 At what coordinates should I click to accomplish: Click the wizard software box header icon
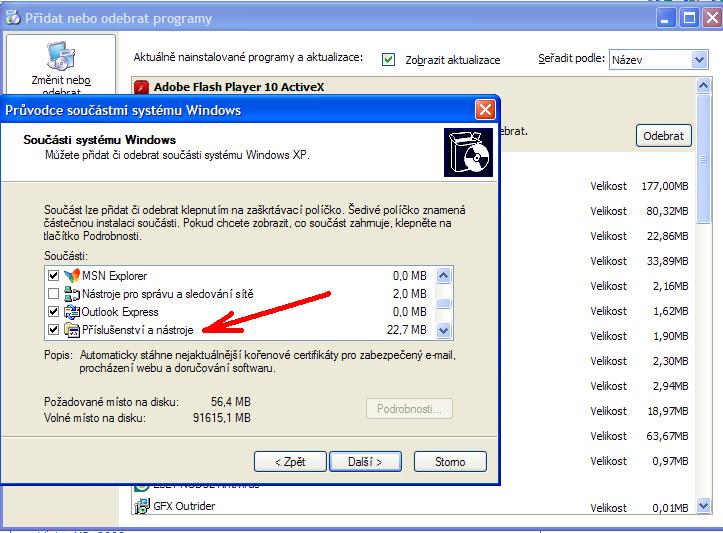tap(468, 153)
